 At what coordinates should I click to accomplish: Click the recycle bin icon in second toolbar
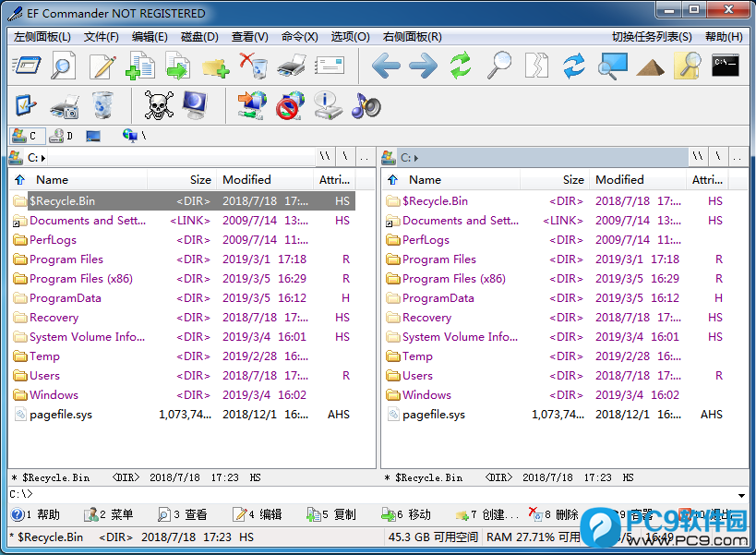pyautogui.click(x=102, y=105)
